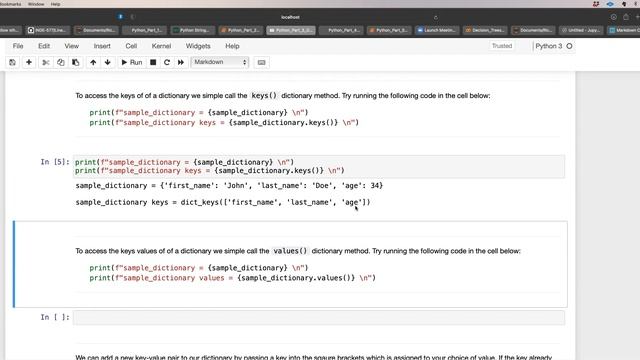Open the cell type dropdown showing Markdown
Viewport: 640px width, 360px height.
coord(220,62)
